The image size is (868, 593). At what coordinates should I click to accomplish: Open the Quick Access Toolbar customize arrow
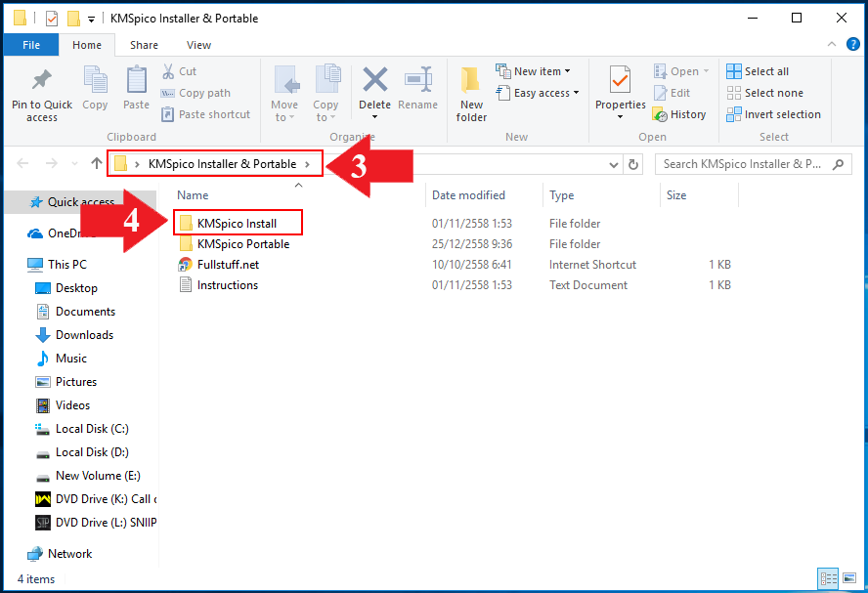point(91,19)
